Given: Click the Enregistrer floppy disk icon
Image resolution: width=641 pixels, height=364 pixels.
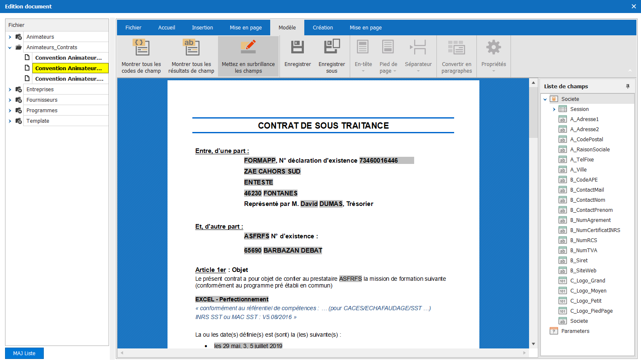Looking at the screenshot, I should [298, 47].
